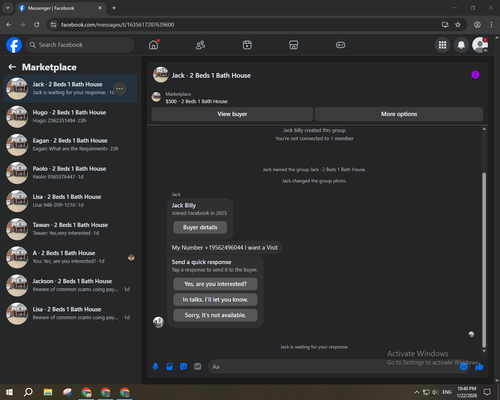The width and height of the screenshot is (500, 400).
Task: Open Hugo - 2 Beds 1 Bath House chat
Action: (70, 117)
